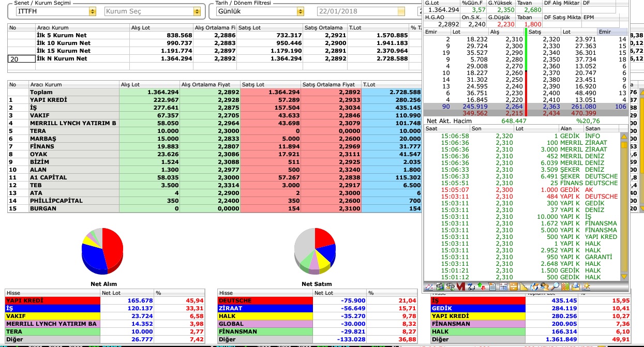Click the blue globe with pencil icon

click(534, 286)
